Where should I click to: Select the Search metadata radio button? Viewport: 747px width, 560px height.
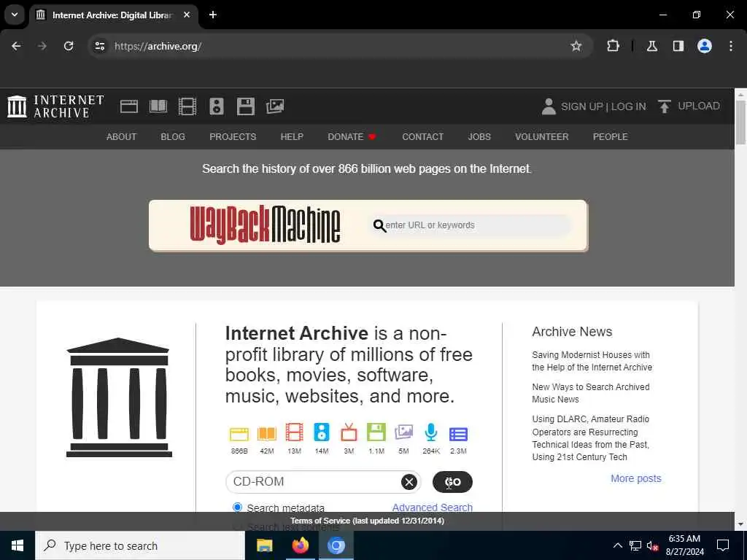click(x=237, y=507)
